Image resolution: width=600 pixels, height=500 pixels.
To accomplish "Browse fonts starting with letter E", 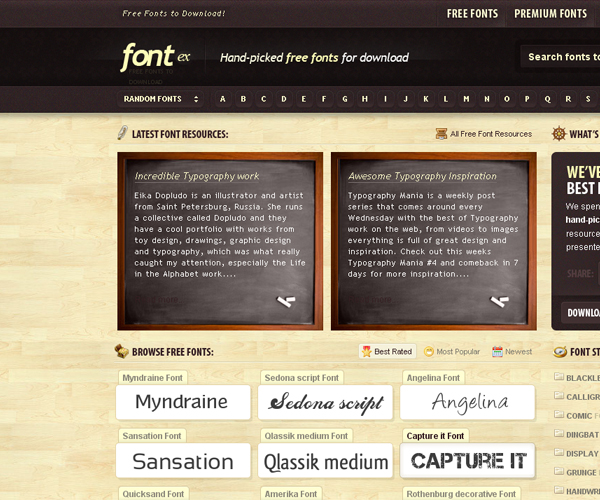I will coord(304,99).
